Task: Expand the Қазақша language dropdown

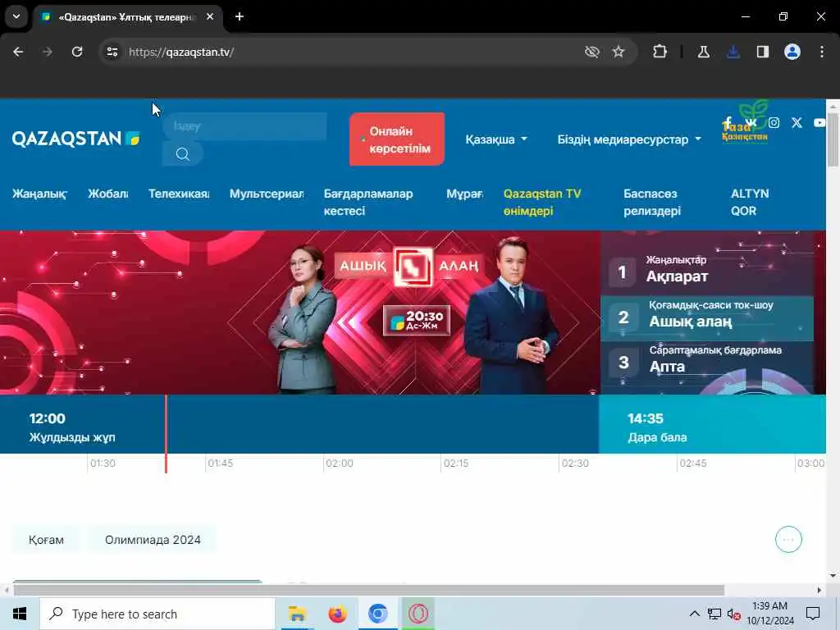Action: click(x=496, y=139)
